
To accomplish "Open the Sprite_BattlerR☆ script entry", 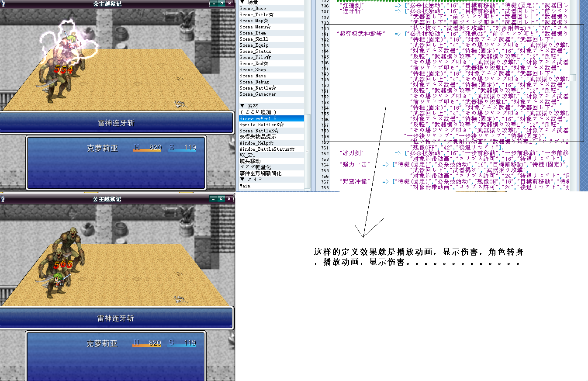I will tap(271, 125).
